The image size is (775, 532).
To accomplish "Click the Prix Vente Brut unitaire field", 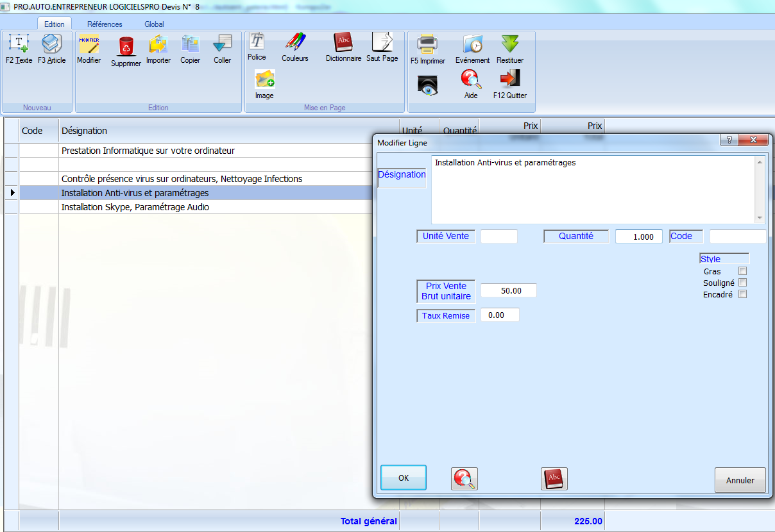I will pyautogui.click(x=508, y=291).
